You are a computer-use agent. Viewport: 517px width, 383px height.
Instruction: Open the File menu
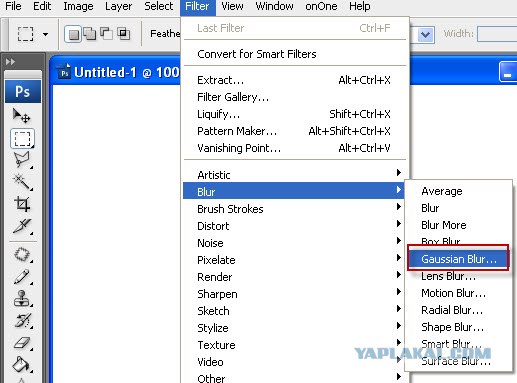pyautogui.click(x=13, y=6)
